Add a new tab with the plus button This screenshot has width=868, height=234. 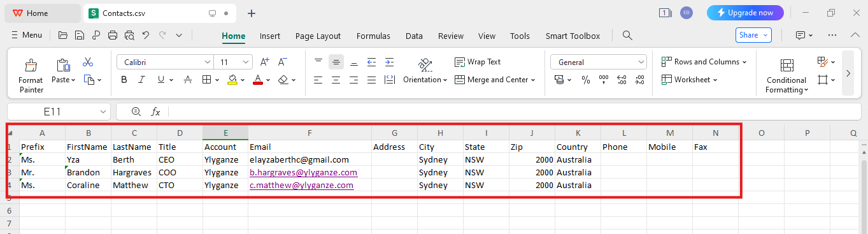coord(252,13)
